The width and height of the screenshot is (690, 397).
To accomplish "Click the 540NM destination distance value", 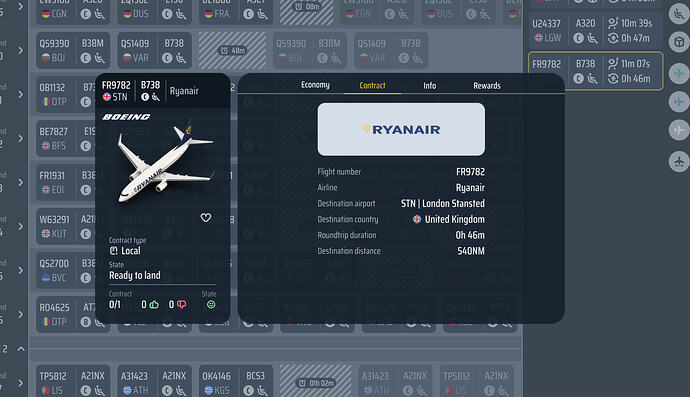I will point(471,251).
